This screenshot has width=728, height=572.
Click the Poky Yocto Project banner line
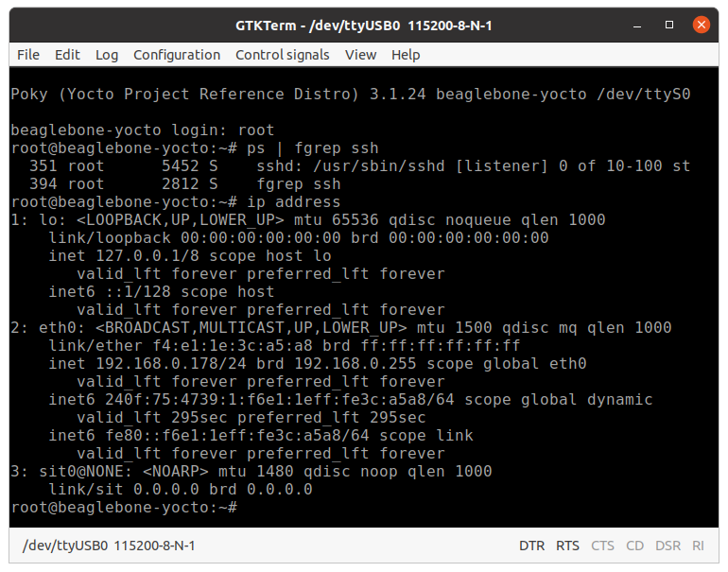(351, 95)
